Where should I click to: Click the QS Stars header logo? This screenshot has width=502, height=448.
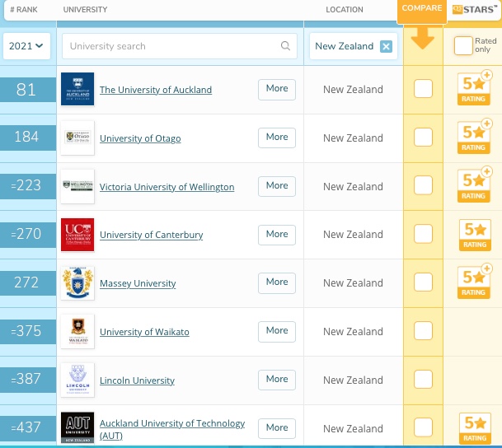click(x=475, y=10)
